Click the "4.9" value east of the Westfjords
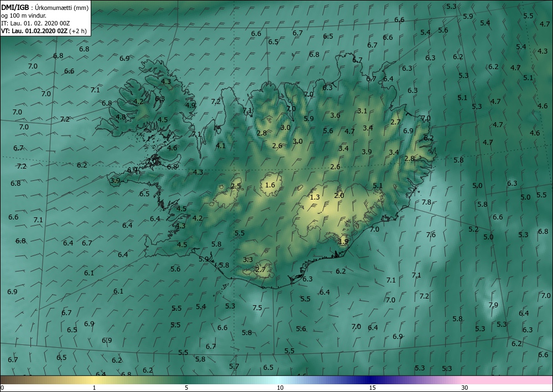 (x=190, y=104)
